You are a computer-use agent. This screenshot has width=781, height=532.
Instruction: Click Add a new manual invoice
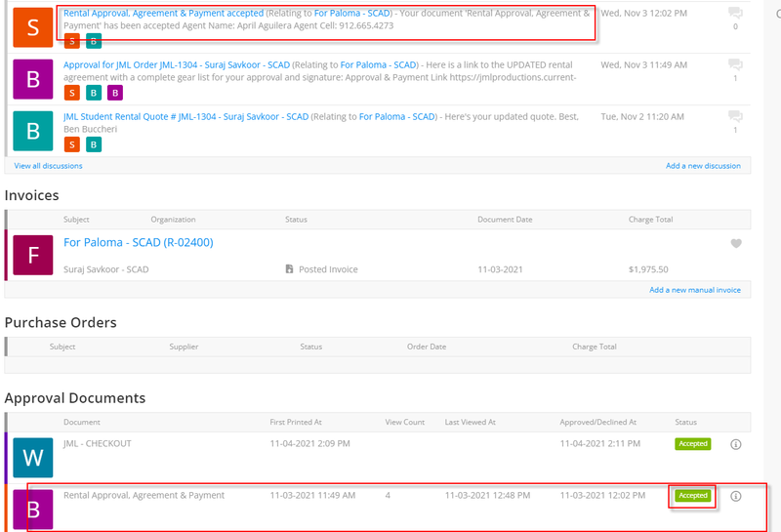click(694, 290)
